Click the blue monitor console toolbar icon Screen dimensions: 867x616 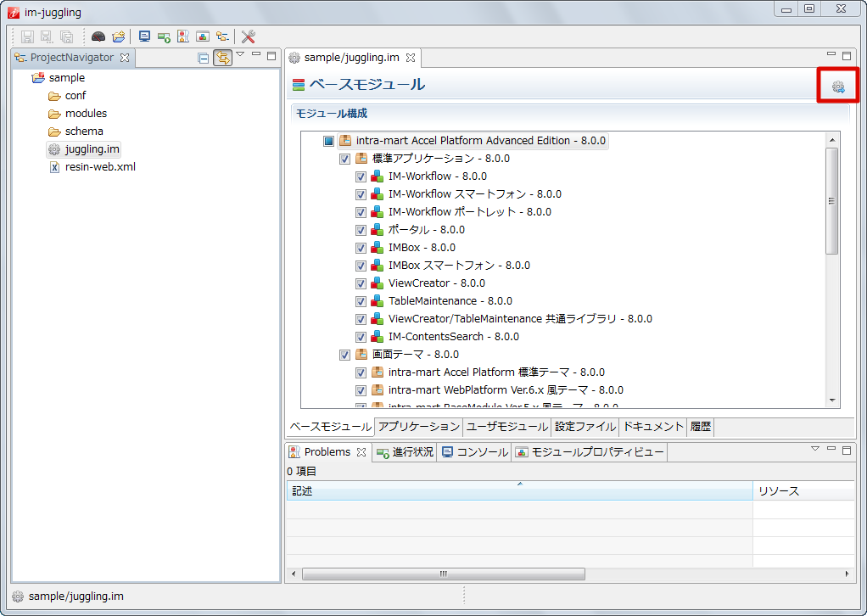(144, 36)
